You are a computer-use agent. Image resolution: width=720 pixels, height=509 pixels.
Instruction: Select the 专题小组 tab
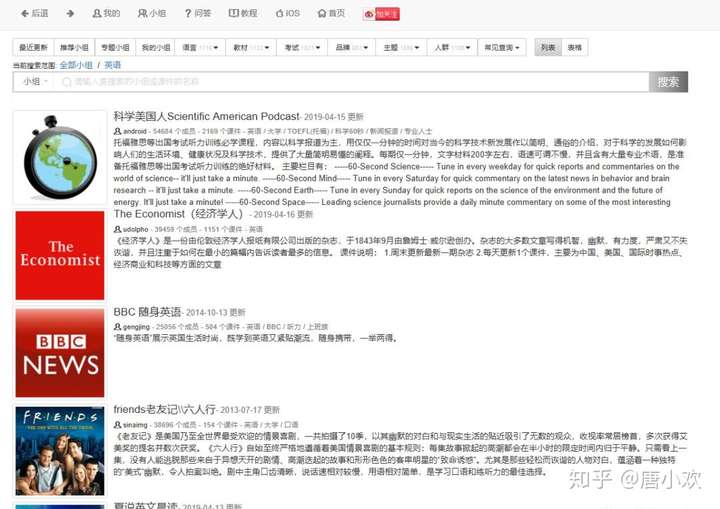115,47
